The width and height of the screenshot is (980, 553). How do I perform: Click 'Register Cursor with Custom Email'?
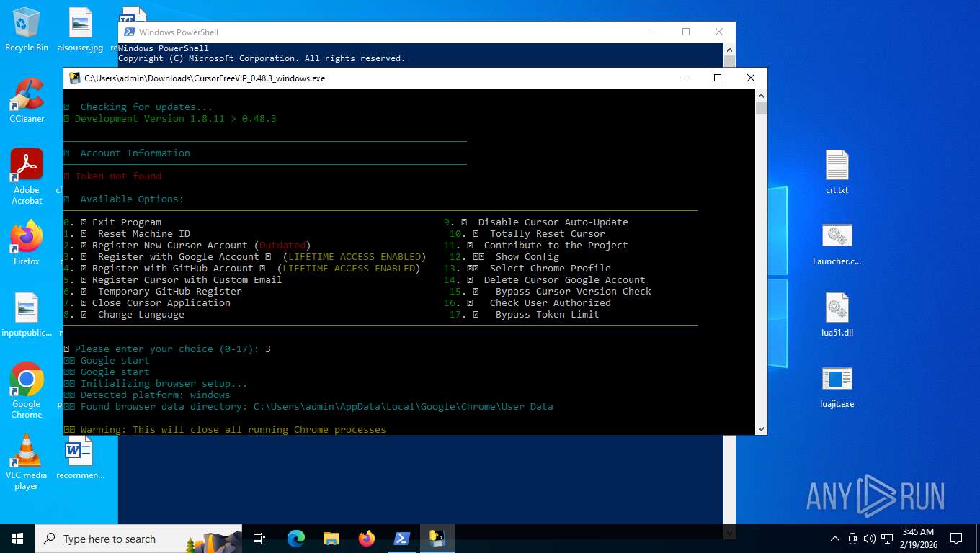(x=187, y=280)
